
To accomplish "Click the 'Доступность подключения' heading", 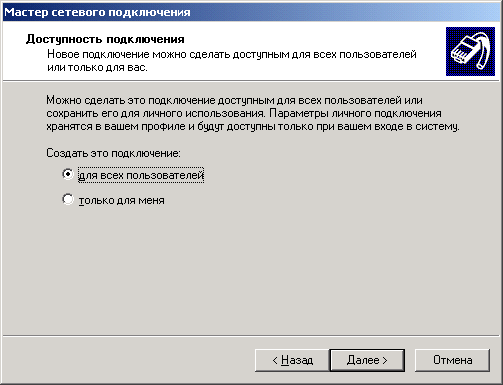I will [x=105, y=39].
